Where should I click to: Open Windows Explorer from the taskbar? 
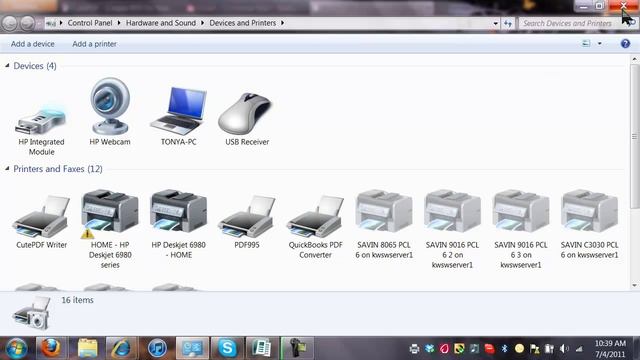[87, 348]
